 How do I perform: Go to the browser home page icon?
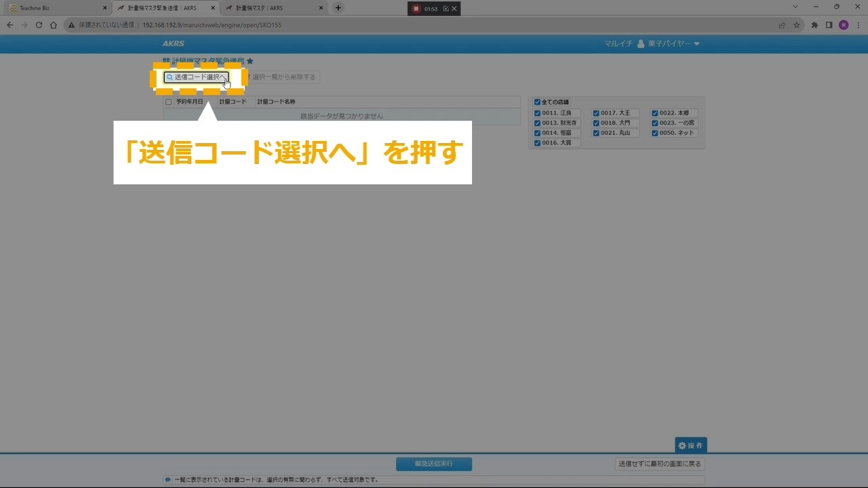pos(54,25)
